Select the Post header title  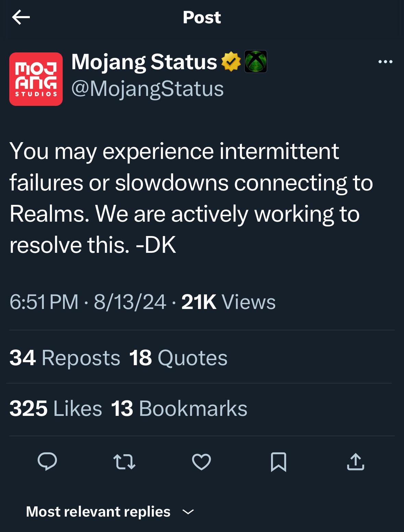click(202, 18)
